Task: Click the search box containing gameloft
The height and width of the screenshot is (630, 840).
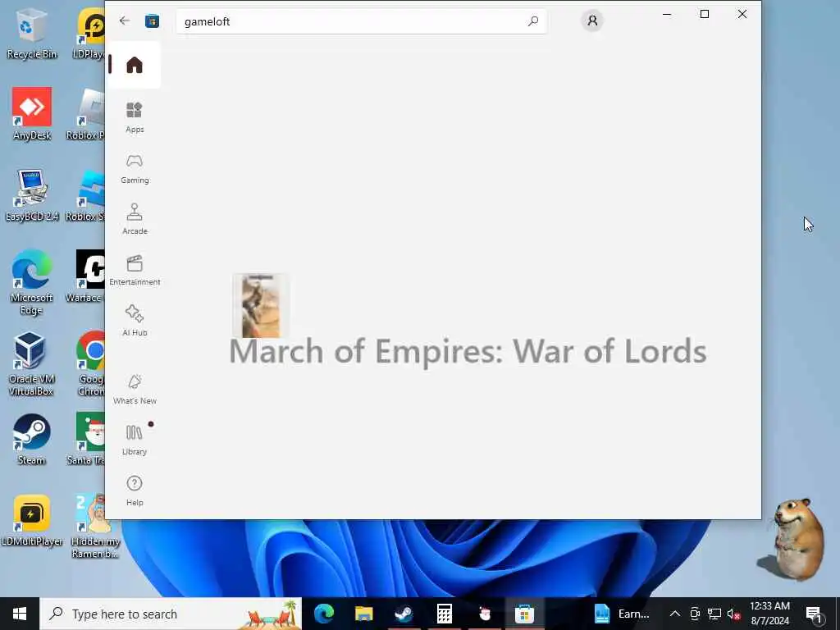Action: (362, 21)
